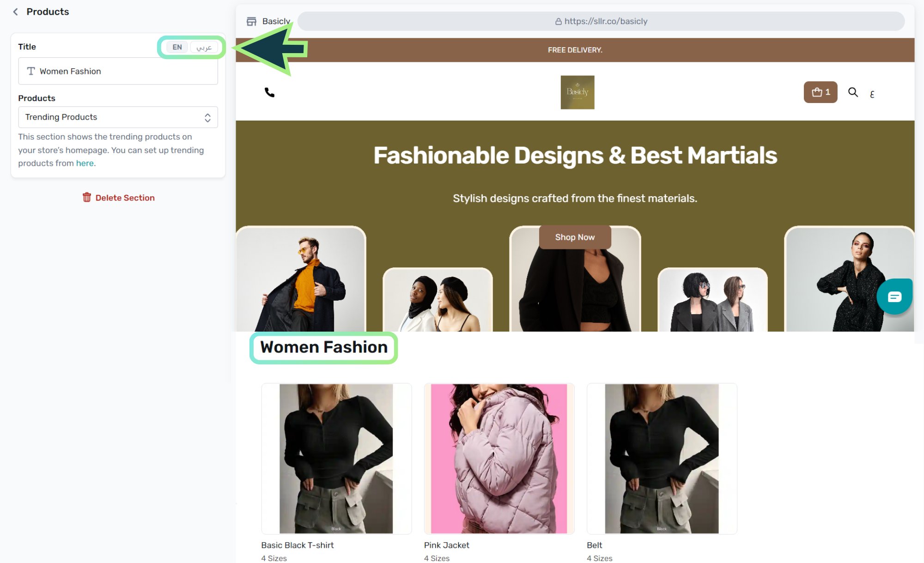
Task: Open the teal chat bubble widget
Action: (x=894, y=297)
